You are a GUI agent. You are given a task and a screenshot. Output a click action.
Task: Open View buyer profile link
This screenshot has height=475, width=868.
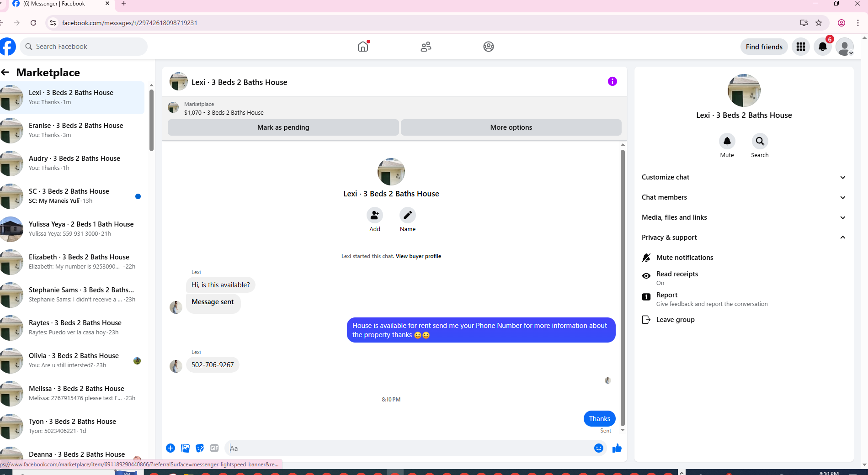pos(418,256)
